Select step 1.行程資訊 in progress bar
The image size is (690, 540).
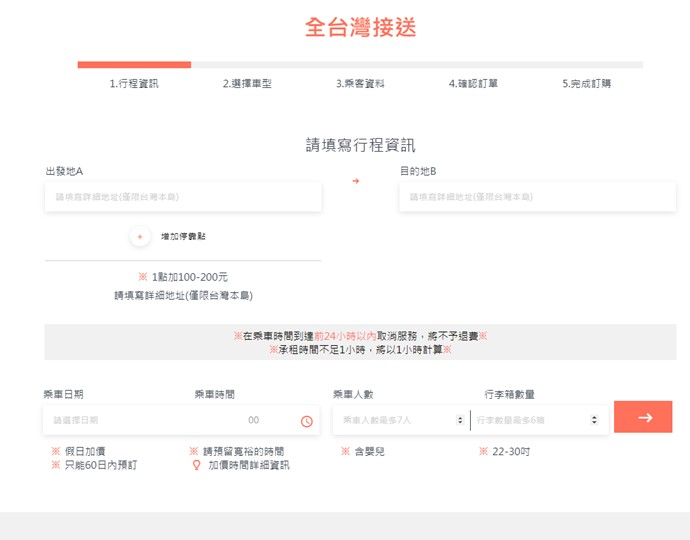click(x=134, y=84)
